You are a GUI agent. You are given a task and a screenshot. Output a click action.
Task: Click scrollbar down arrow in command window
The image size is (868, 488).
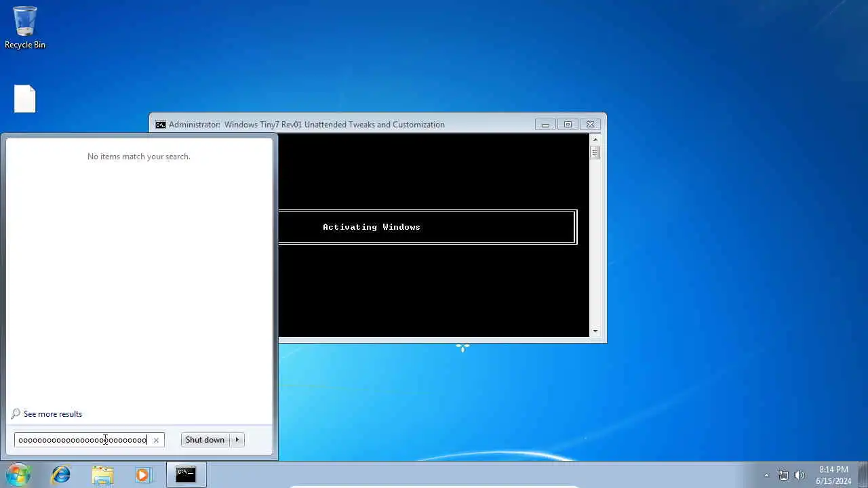tap(595, 331)
